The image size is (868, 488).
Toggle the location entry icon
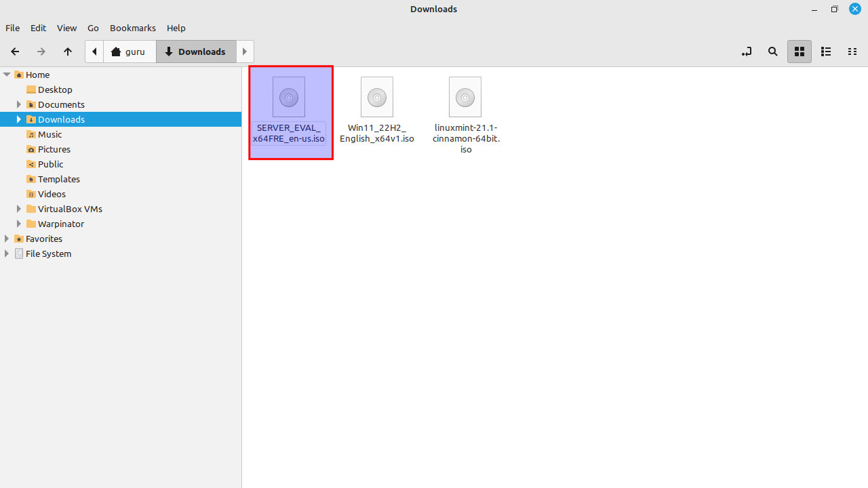click(x=747, y=52)
